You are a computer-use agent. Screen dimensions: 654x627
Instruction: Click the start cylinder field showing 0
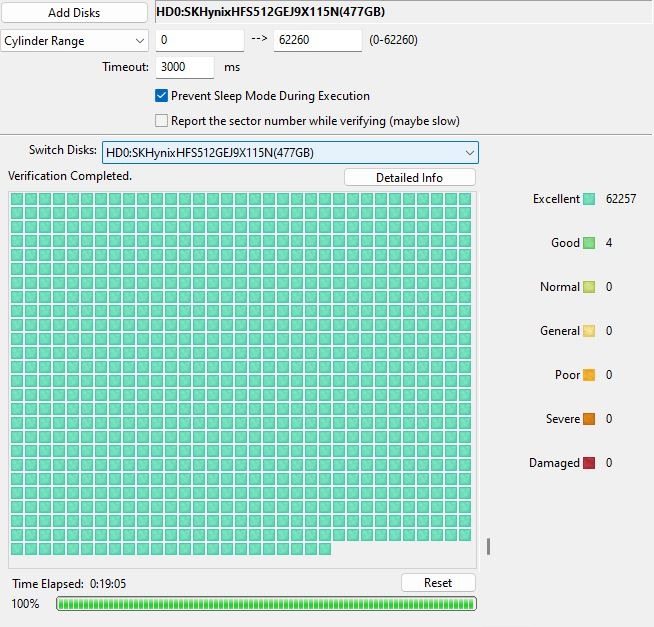pyautogui.click(x=199, y=41)
